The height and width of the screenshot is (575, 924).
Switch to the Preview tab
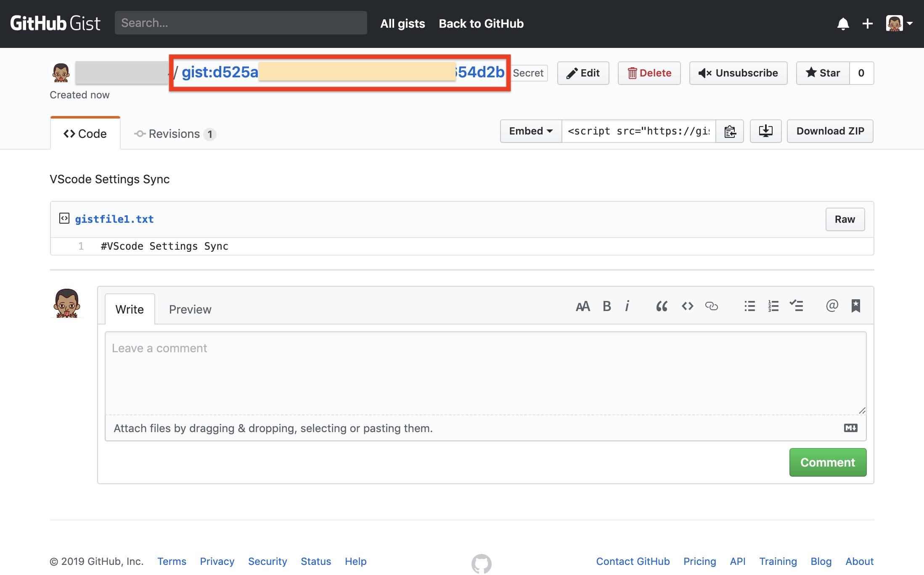pos(190,309)
